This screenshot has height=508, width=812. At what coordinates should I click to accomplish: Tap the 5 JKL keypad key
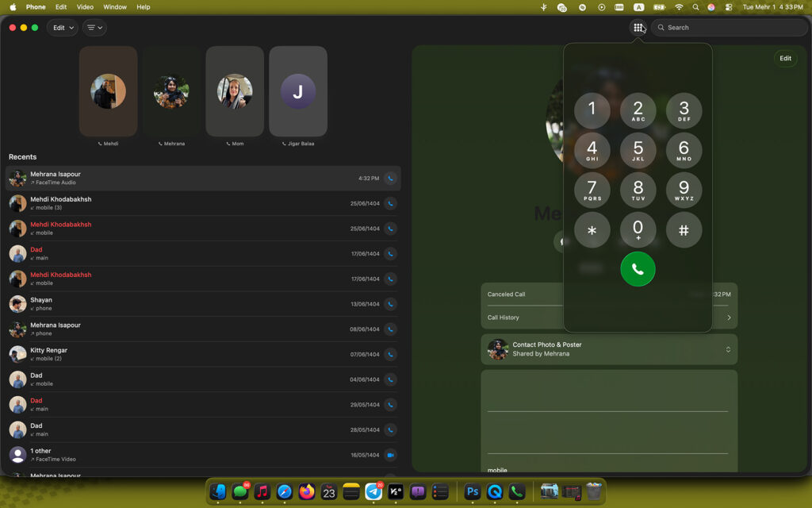(638, 150)
